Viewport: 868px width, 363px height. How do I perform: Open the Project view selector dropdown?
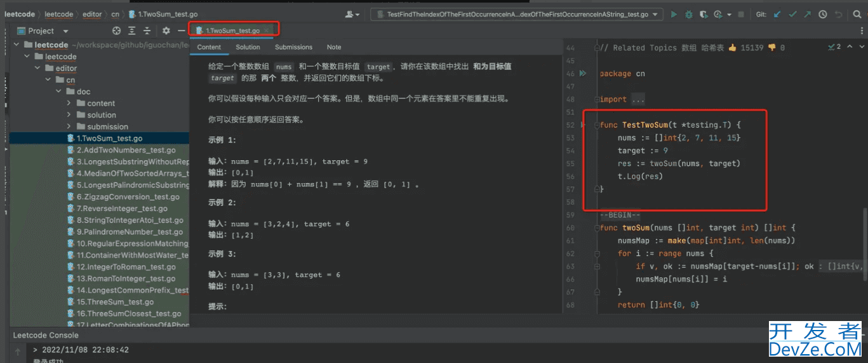tap(43, 31)
